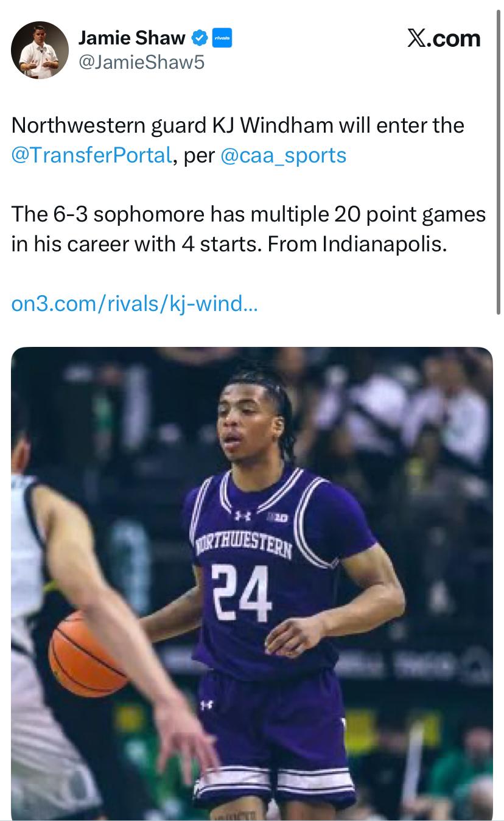Click the Northwestern wordmark on the jersey
The height and width of the screenshot is (821, 504).
pos(243,546)
